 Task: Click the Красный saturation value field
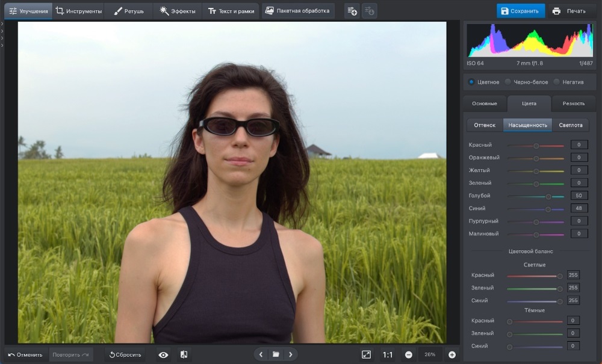579,145
